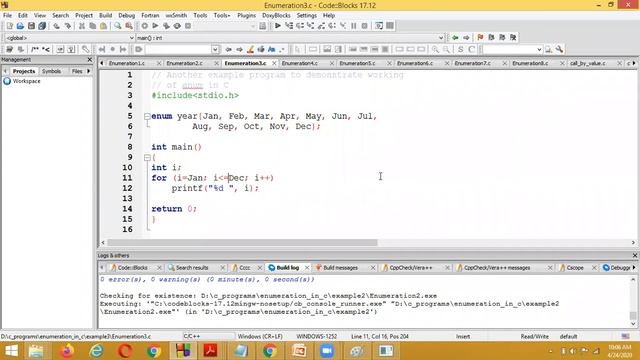640x360 pixels.
Task: Click the Debugging windows toolbar icon
Action: [x=379, y=26]
